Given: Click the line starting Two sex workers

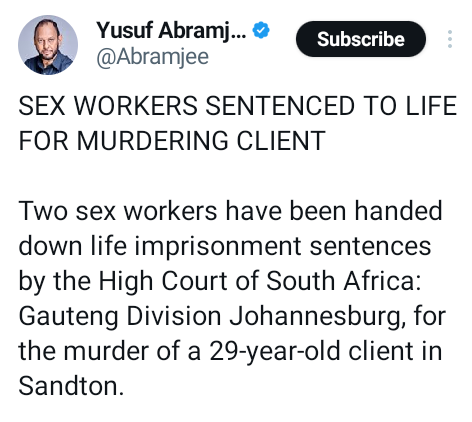Looking at the screenshot, I should coord(230,211).
